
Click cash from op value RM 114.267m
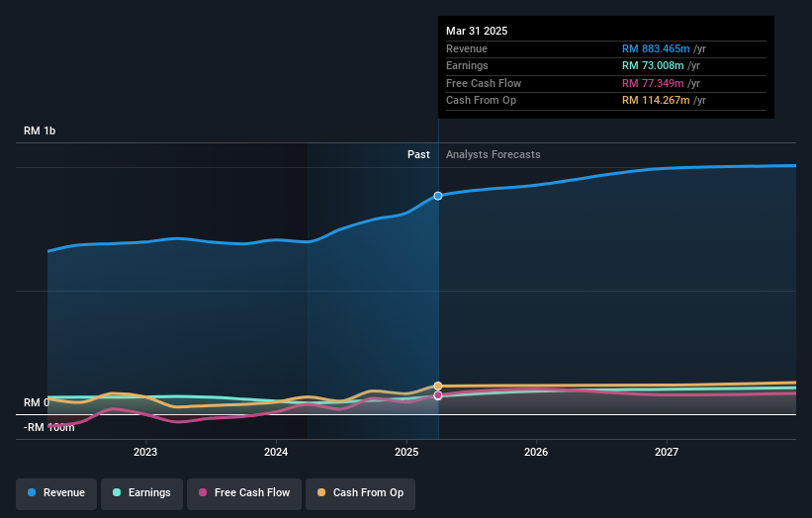click(x=656, y=101)
